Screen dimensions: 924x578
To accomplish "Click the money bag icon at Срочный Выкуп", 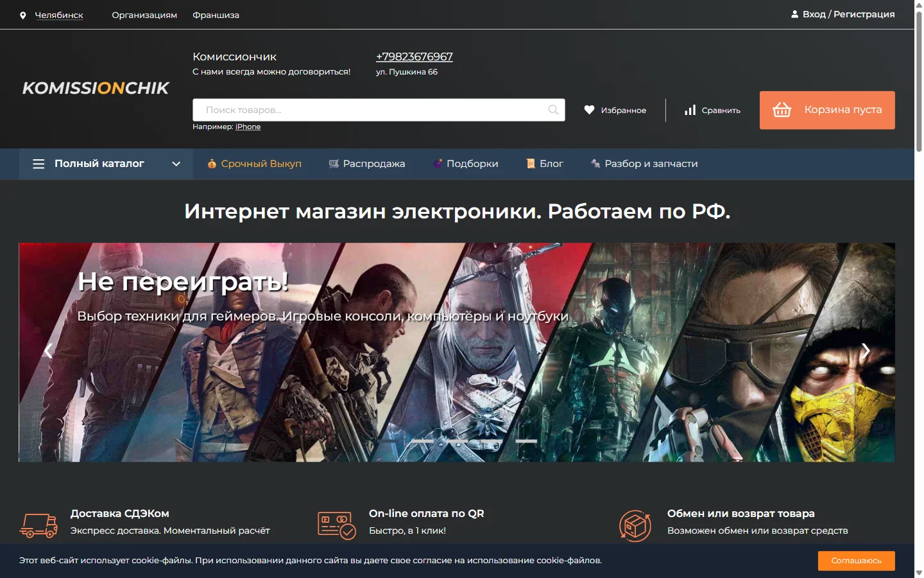I will click(x=212, y=164).
